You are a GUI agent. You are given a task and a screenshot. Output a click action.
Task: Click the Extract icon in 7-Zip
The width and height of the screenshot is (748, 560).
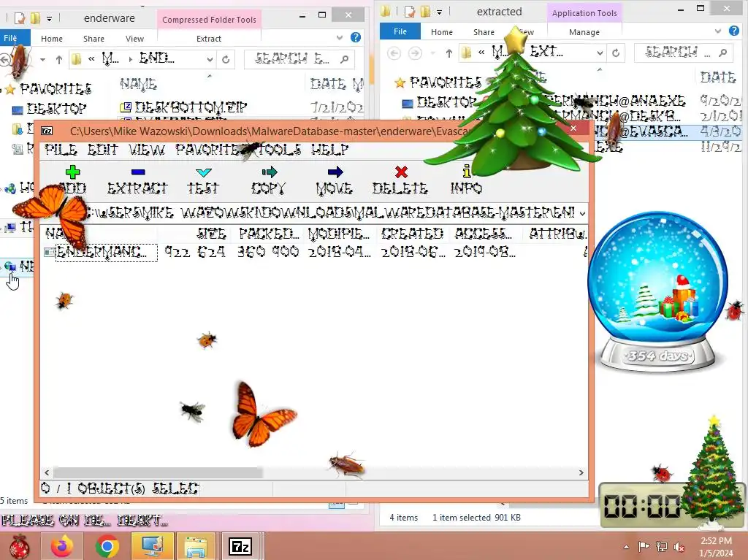point(138,172)
